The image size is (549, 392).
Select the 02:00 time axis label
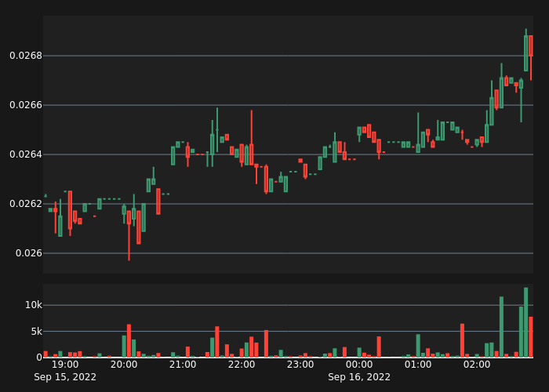(x=477, y=365)
